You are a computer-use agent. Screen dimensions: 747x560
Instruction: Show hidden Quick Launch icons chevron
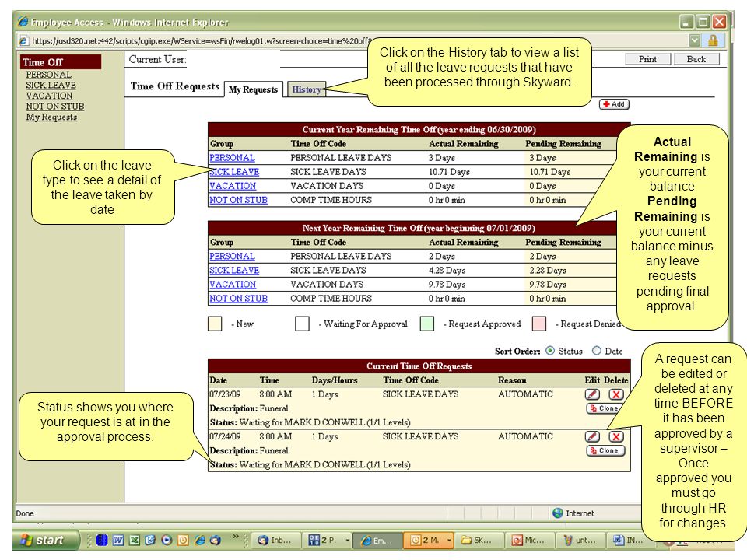coord(236,537)
